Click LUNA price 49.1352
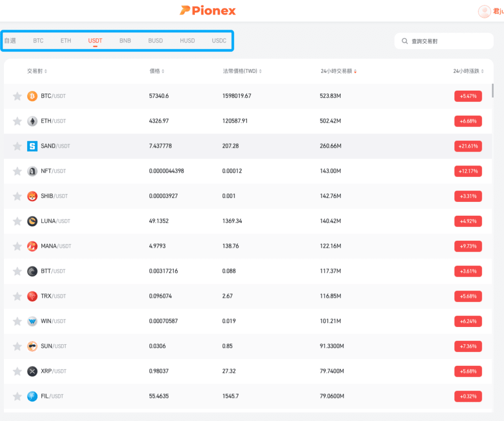Screen dimensions: 504x421 coord(159,221)
